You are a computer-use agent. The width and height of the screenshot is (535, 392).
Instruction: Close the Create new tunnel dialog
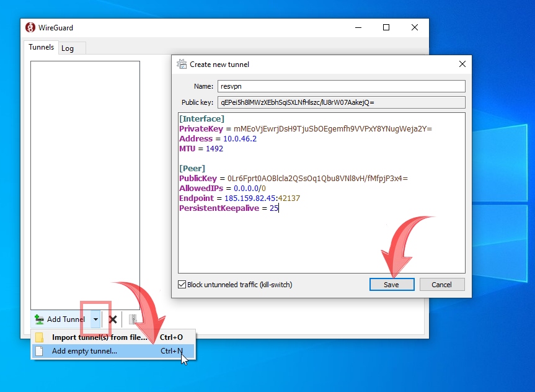[x=462, y=64]
